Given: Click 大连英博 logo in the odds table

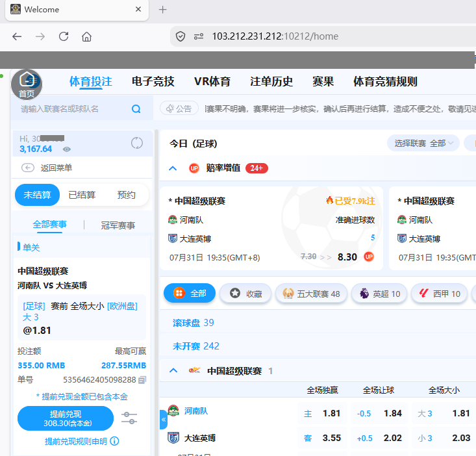Looking at the screenshot, I should click(173, 438).
